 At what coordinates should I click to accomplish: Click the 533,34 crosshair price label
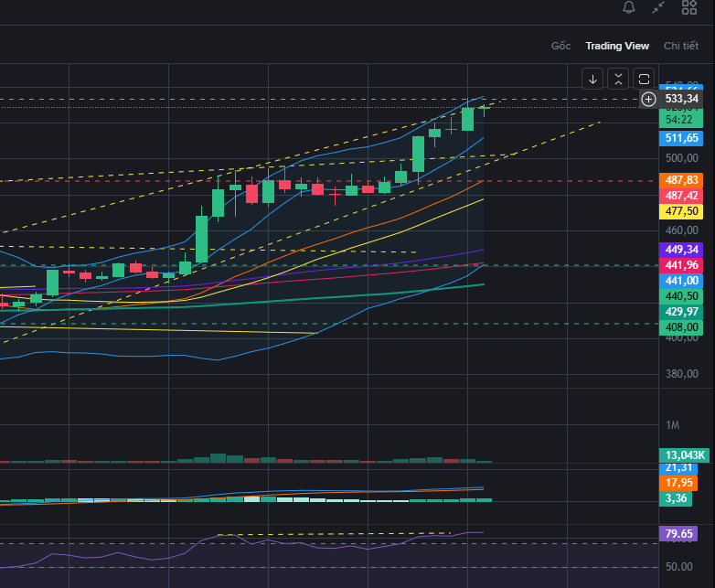(681, 99)
